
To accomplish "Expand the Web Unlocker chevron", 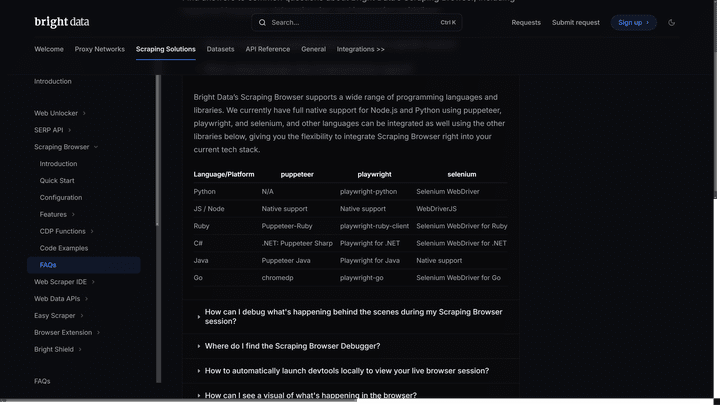I will pos(84,113).
